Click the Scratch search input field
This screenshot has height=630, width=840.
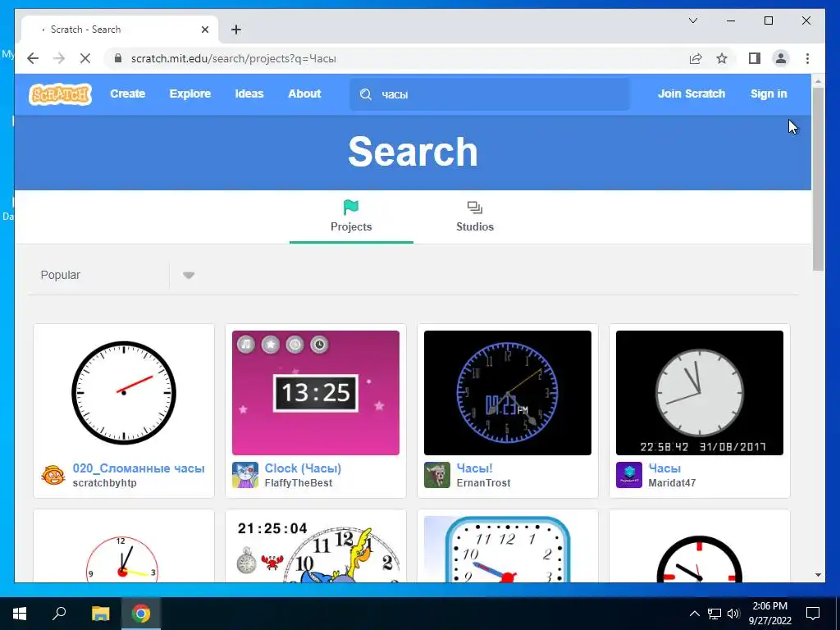[x=491, y=94]
